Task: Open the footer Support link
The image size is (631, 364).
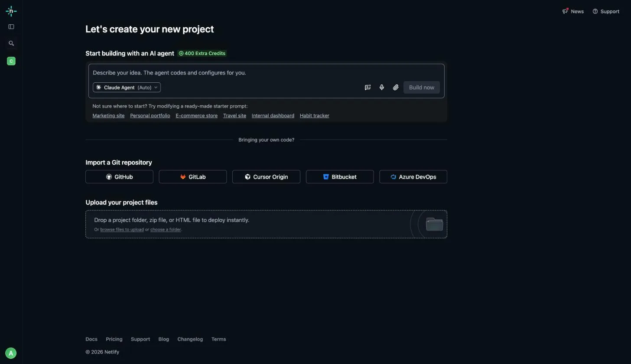Action: point(140,339)
